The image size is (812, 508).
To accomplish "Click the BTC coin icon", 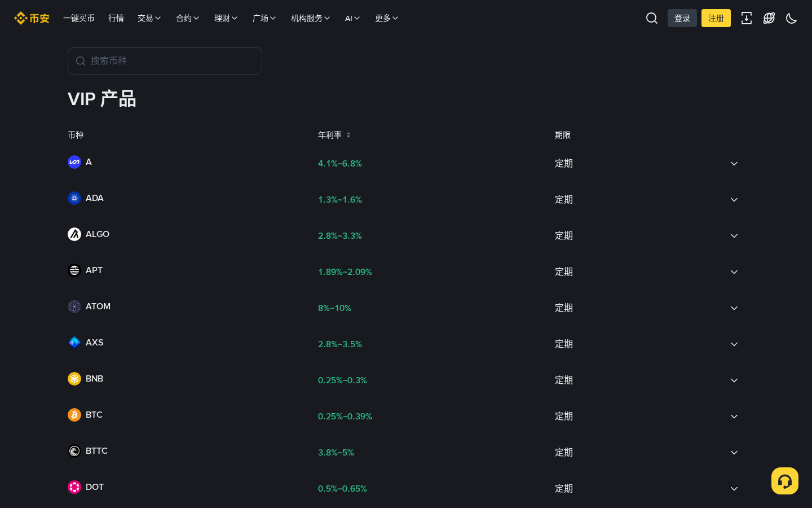I will point(74,415).
